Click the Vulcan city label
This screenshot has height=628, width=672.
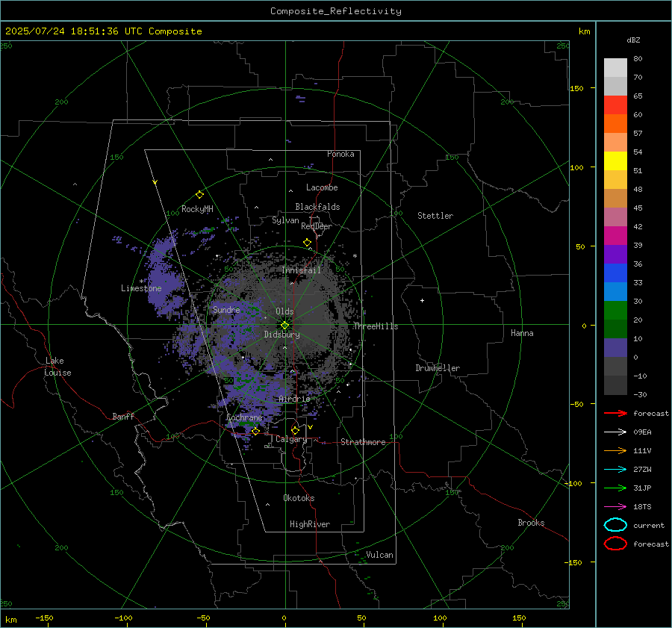pos(379,555)
